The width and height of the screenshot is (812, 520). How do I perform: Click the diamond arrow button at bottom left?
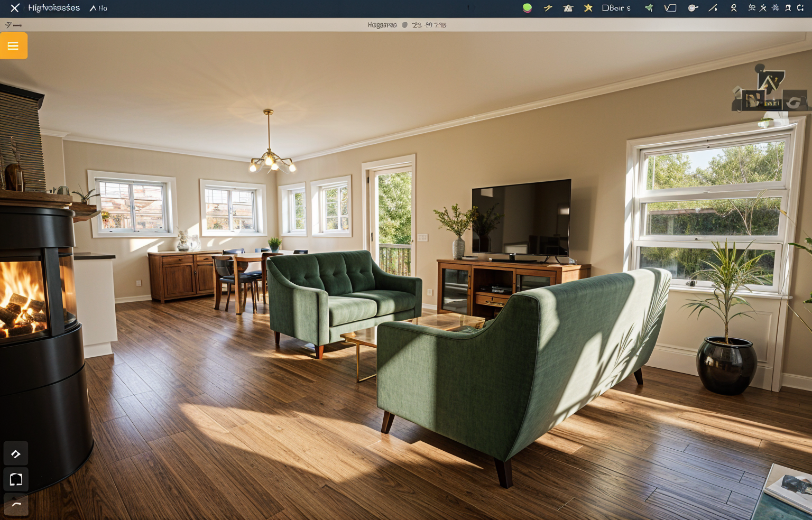click(x=16, y=454)
